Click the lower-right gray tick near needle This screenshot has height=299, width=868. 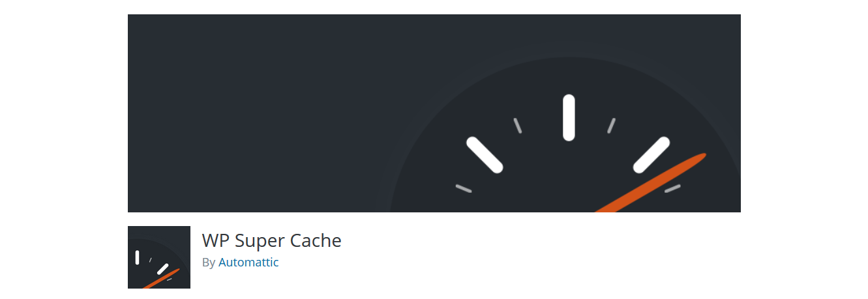(x=672, y=188)
